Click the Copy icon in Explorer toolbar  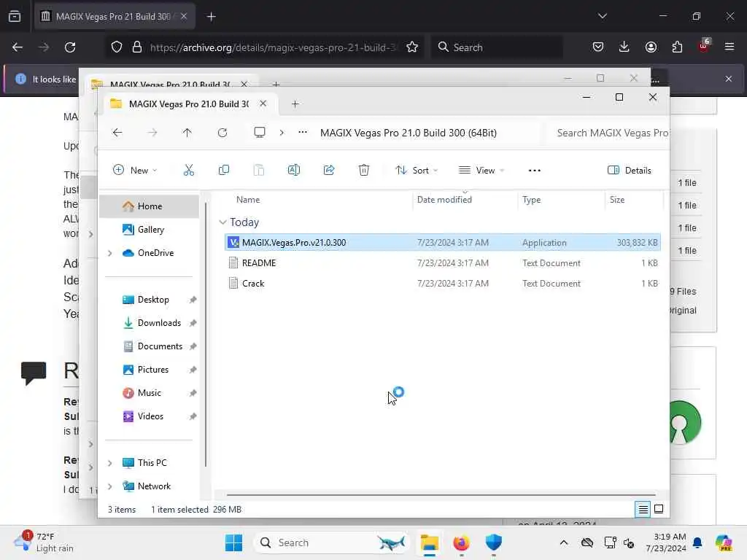223,170
